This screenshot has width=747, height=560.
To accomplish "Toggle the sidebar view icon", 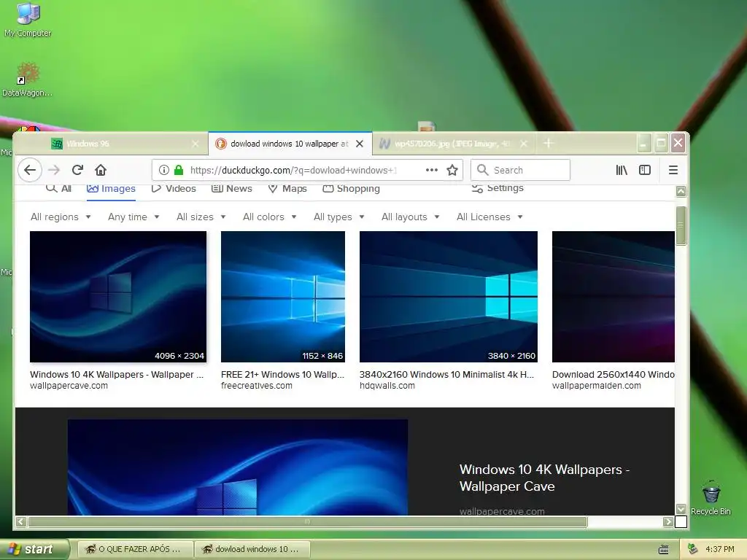I will click(645, 170).
